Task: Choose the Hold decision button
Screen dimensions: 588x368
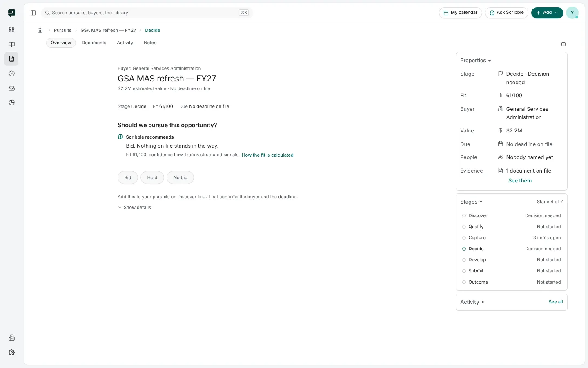Action: point(152,177)
